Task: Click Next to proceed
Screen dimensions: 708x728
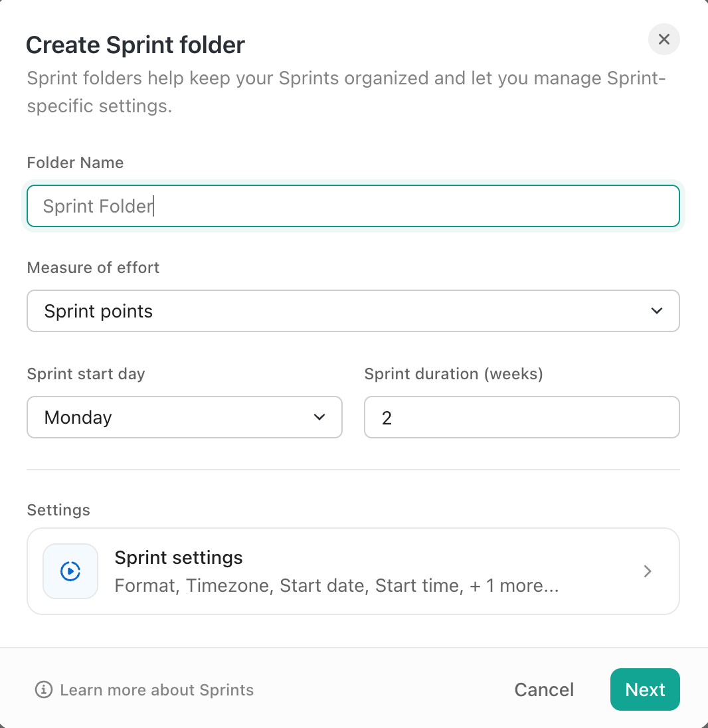Action: click(x=644, y=689)
